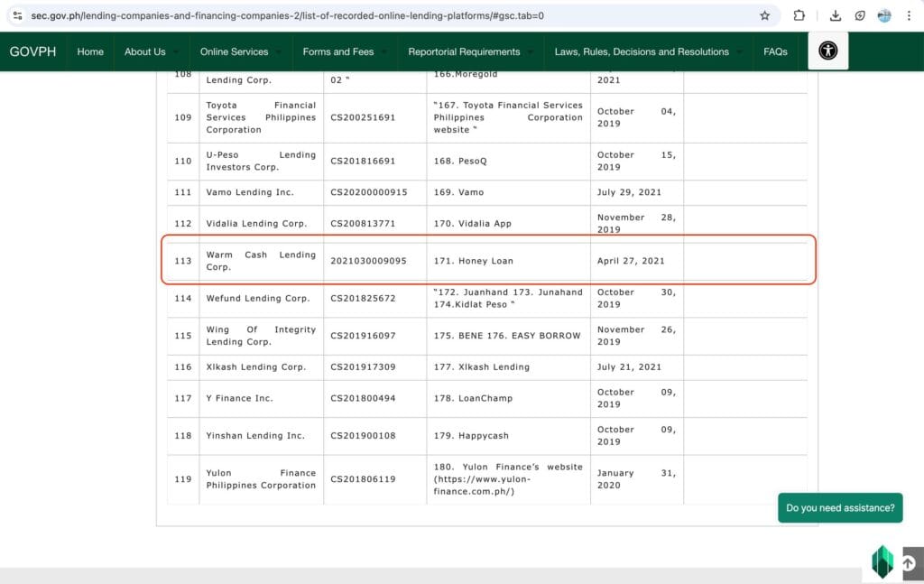This screenshot has height=584, width=924.
Task: Open the browser Downloads icon
Action: (835, 15)
